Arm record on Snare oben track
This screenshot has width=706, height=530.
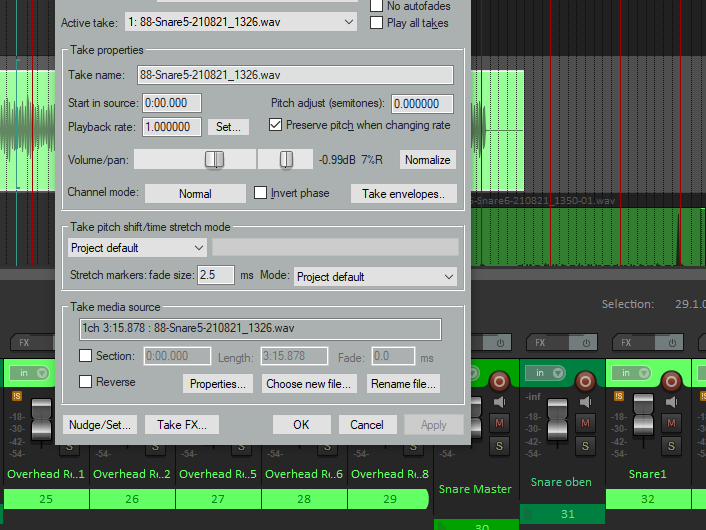tap(585, 382)
